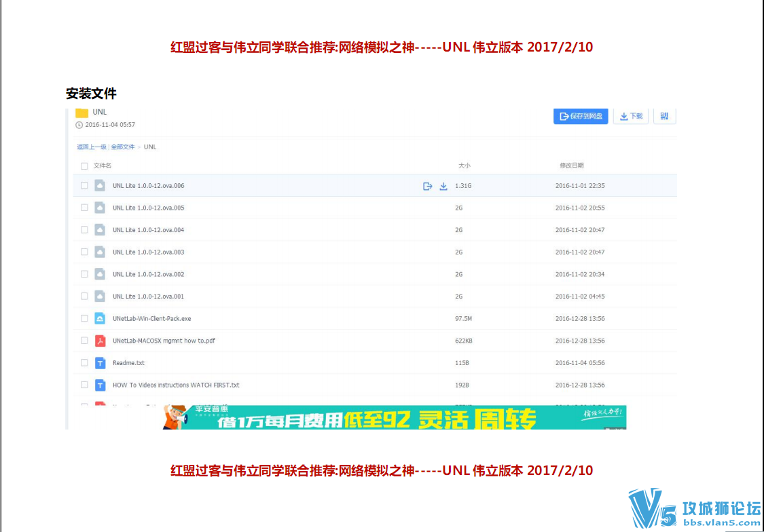Image resolution: width=764 pixels, height=532 pixels.
Task: Click the 622KB size value
Action: [x=464, y=341]
